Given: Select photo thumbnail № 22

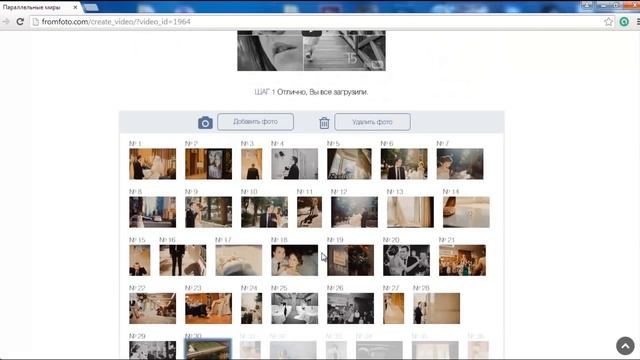Looking at the screenshot, I should [153, 309].
